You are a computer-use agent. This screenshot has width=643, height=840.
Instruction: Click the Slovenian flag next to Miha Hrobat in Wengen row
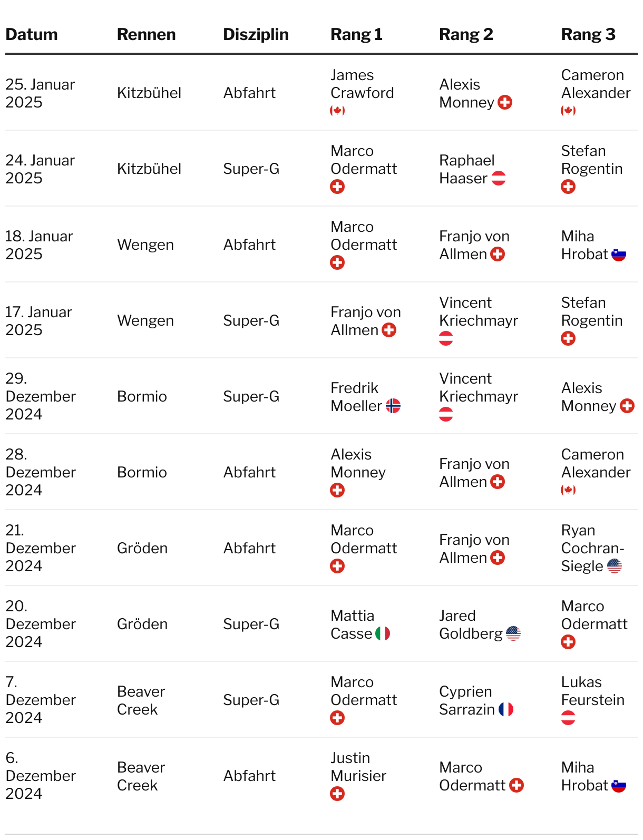[619, 254]
